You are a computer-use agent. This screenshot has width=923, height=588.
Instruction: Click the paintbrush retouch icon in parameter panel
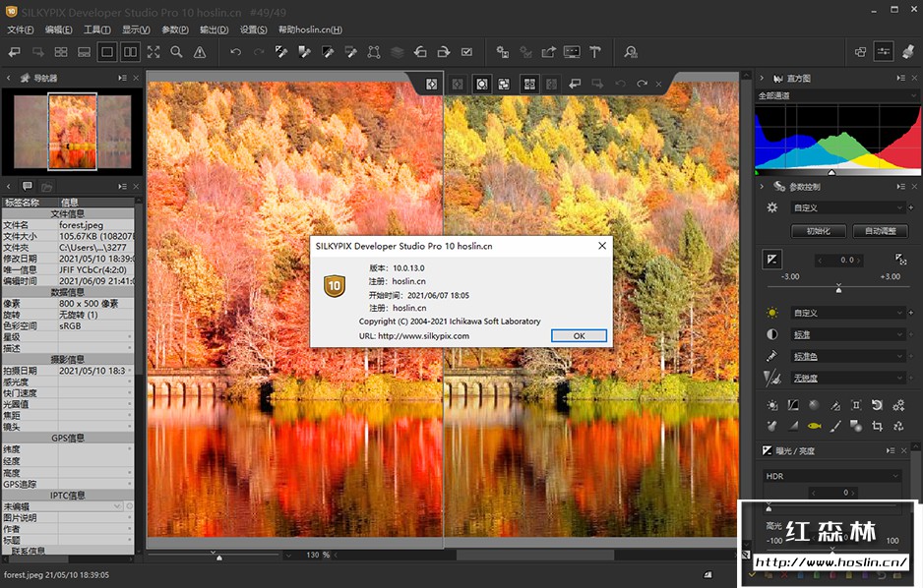[835, 426]
